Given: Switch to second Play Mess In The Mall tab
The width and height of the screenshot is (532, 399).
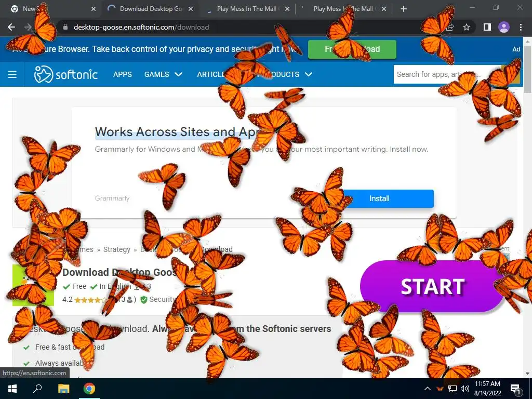Looking at the screenshot, I should (343, 9).
